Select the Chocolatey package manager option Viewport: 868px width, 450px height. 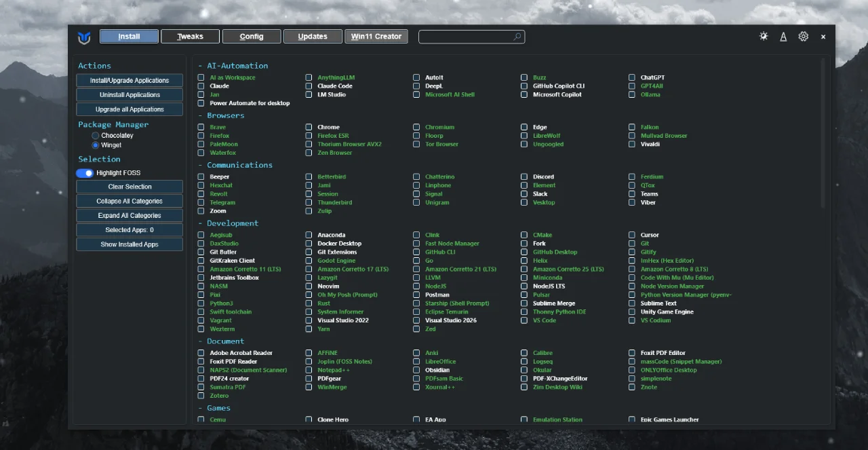(x=96, y=136)
